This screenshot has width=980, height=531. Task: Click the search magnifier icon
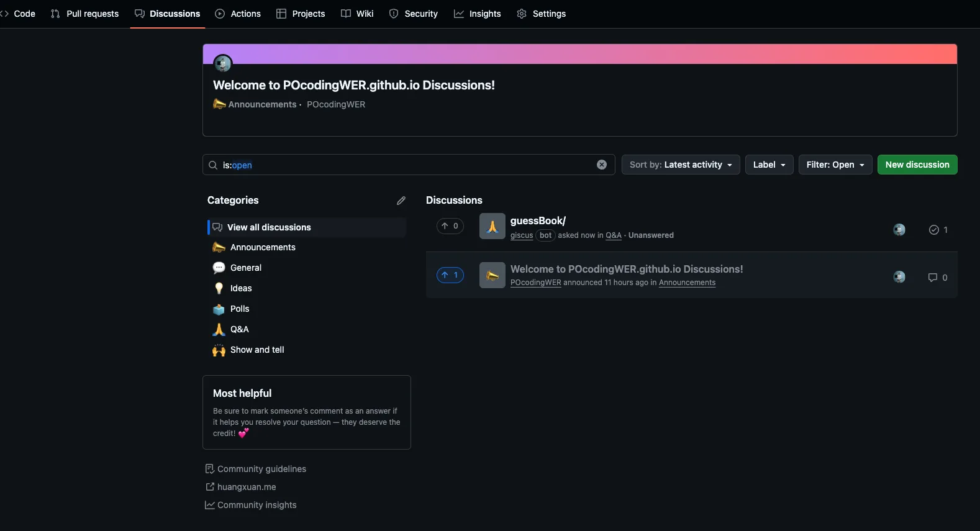point(213,165)
